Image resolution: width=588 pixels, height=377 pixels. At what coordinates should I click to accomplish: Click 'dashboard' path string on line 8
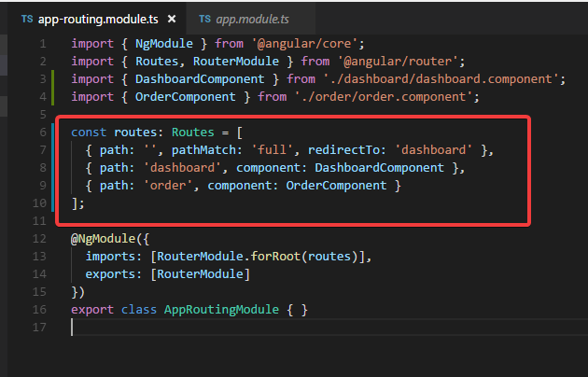[182, 168]
